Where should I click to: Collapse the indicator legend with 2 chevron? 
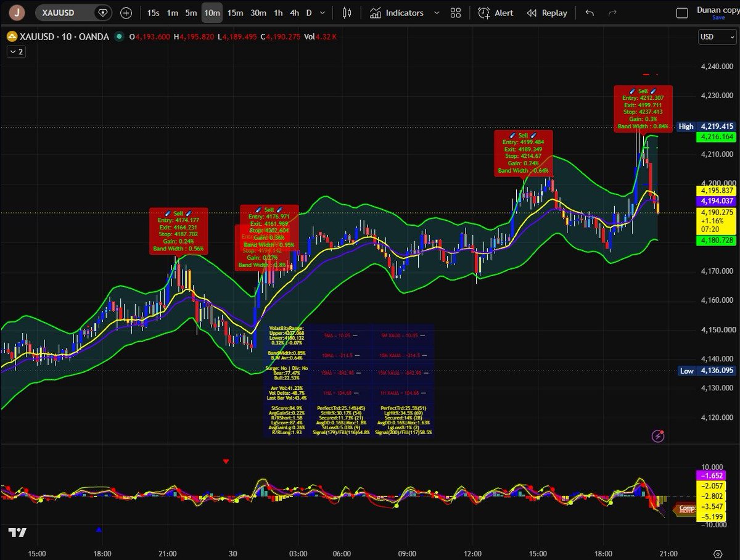pos(15,52)
